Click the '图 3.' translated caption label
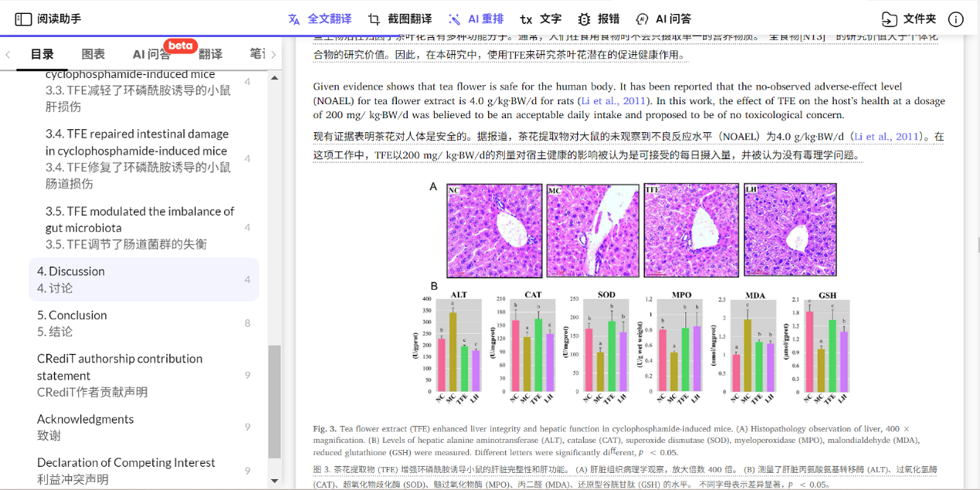Viewport: 980px width, 490px height. click(324, 469)
